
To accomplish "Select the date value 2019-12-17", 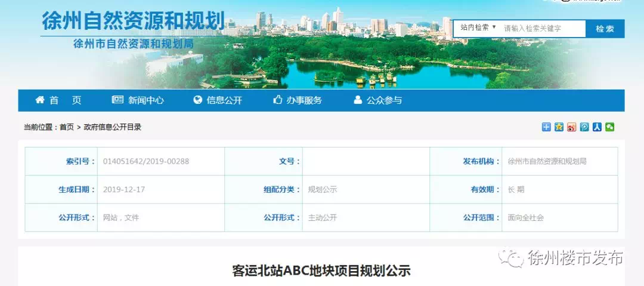I will click(123, 190).
